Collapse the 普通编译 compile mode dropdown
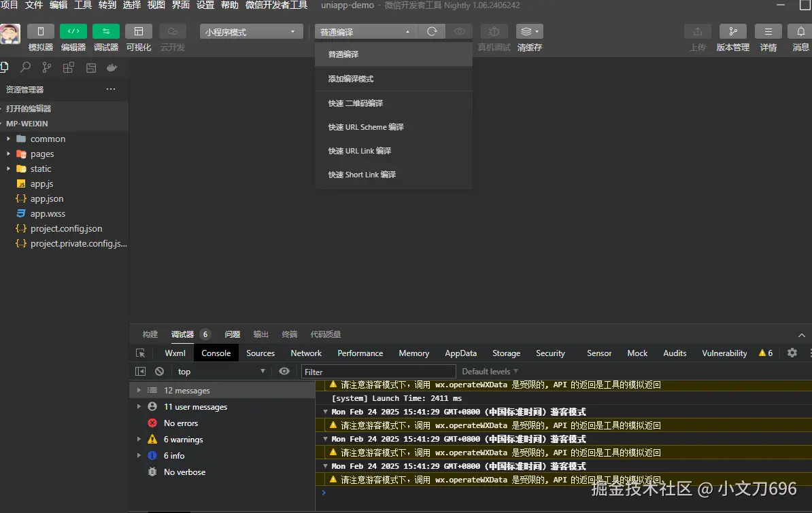Screen dimensions: 812x513 (366, 31)
